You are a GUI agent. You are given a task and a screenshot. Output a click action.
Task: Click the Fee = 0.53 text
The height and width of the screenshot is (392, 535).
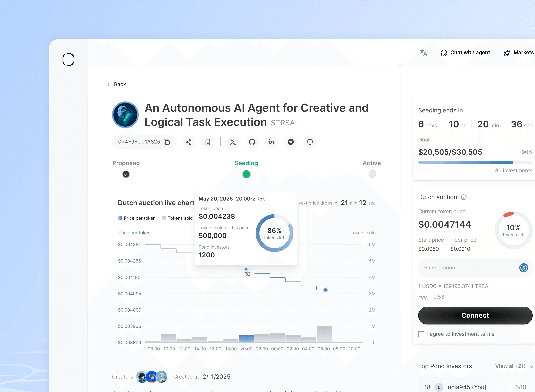coord(431,297)
